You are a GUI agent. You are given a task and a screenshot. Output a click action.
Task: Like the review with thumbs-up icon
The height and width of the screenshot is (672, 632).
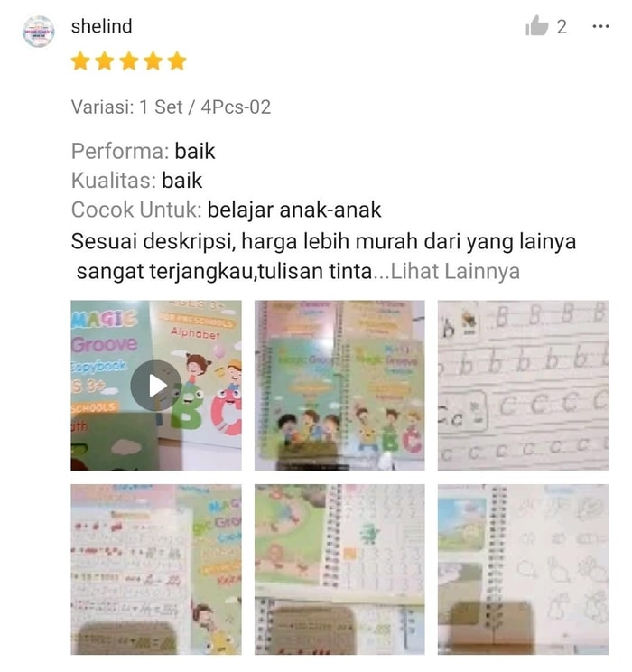pyautogui.click(x=537, y=25)
